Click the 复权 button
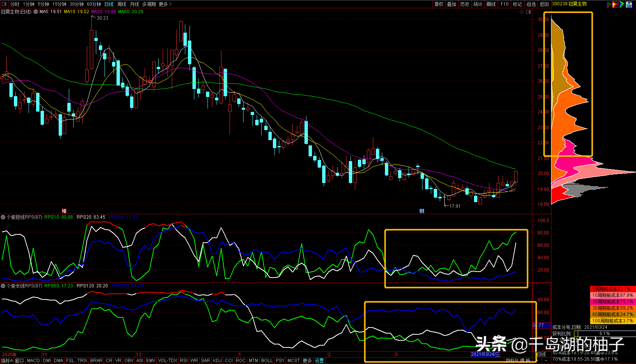Image resolution: width=636 pixels, height=364 pixels. [439, 4]
